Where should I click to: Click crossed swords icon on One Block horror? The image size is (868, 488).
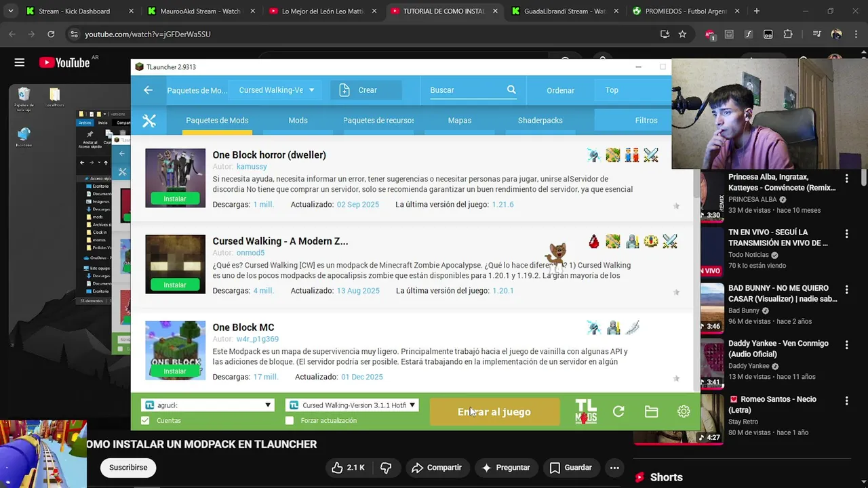[651, 155]
